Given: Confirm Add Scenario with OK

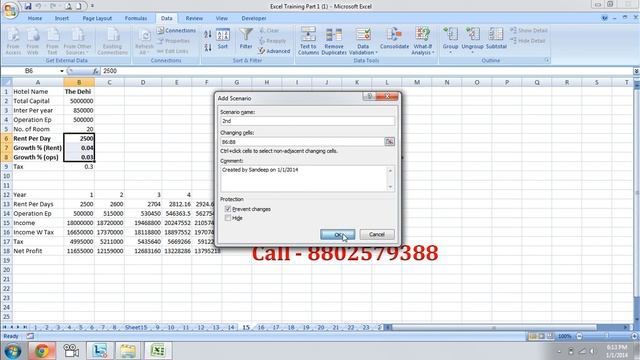Looking at the screenshot, I should [x=338, y=235].
